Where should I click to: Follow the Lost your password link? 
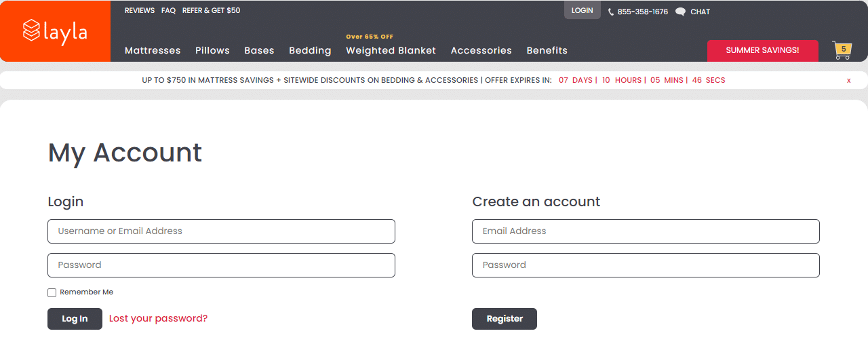158,318
